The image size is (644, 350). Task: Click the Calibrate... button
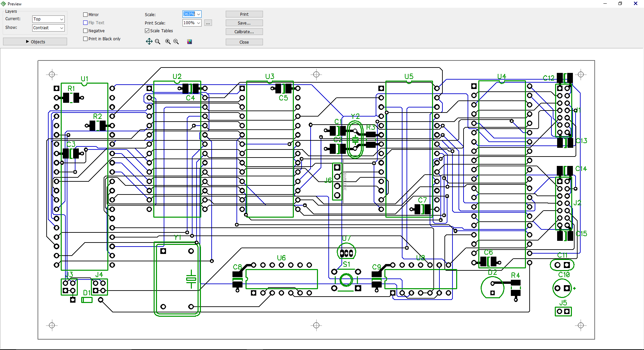click(244, 32)
